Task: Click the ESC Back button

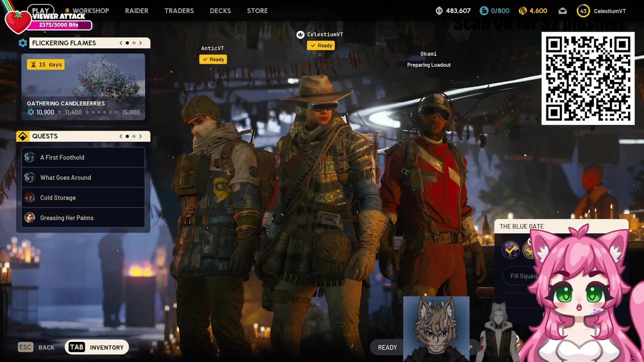Action: coord(36,347)
